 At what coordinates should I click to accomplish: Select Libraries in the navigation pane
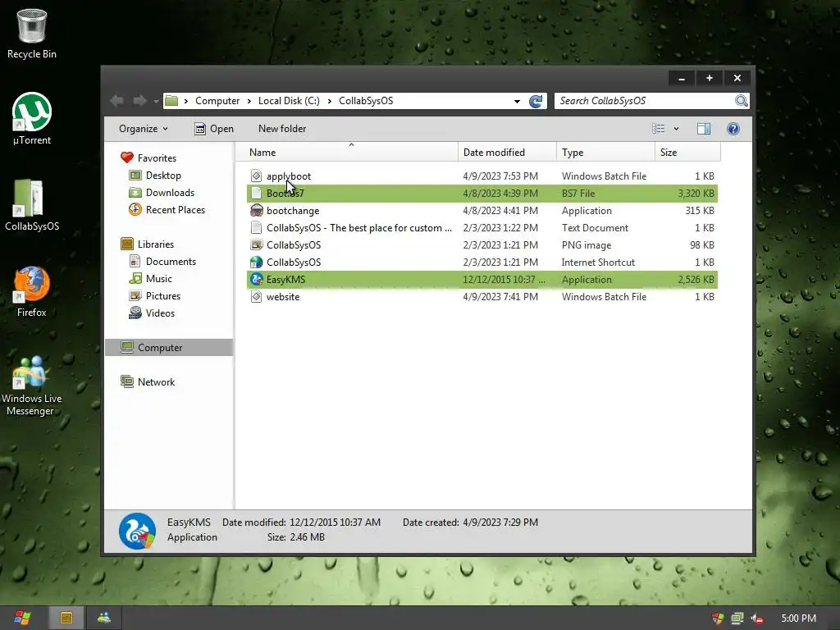[x=155, y=244]
